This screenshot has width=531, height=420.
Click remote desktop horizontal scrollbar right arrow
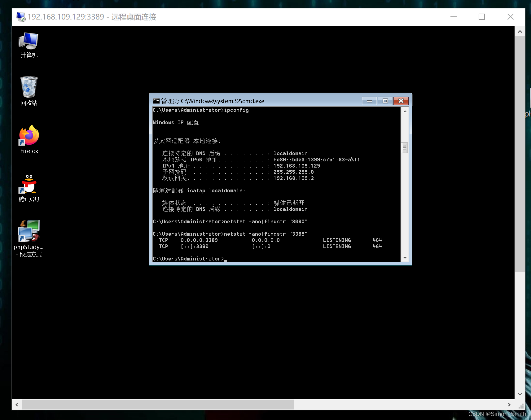[509, 405]
